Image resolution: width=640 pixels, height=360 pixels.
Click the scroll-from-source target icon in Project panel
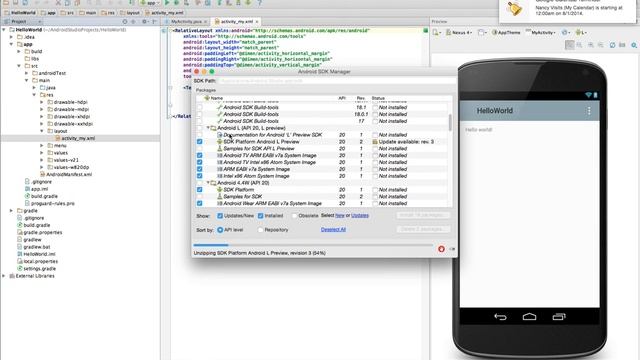(x=125, y=21)
